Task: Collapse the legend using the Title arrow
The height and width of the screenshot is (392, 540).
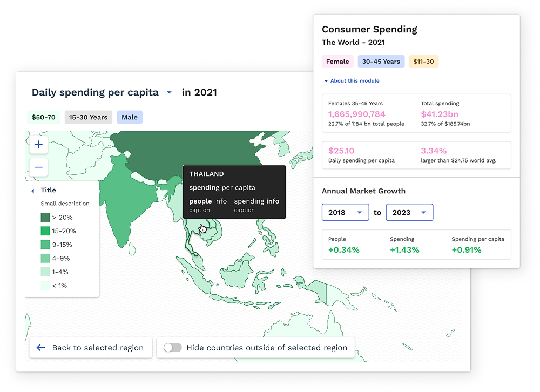Action: coord(33,191)
